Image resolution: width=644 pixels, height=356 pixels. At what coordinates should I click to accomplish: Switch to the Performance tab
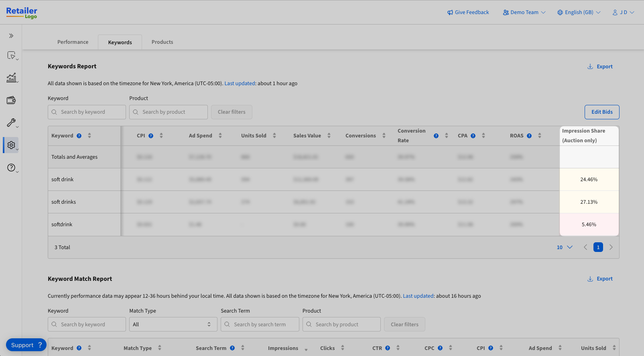point(73,42)
